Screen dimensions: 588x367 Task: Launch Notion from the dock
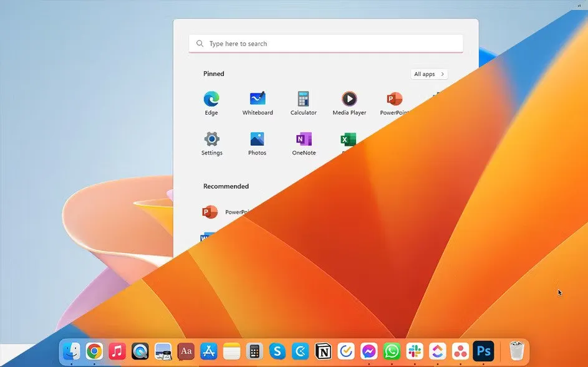click(x=323, y=351)
